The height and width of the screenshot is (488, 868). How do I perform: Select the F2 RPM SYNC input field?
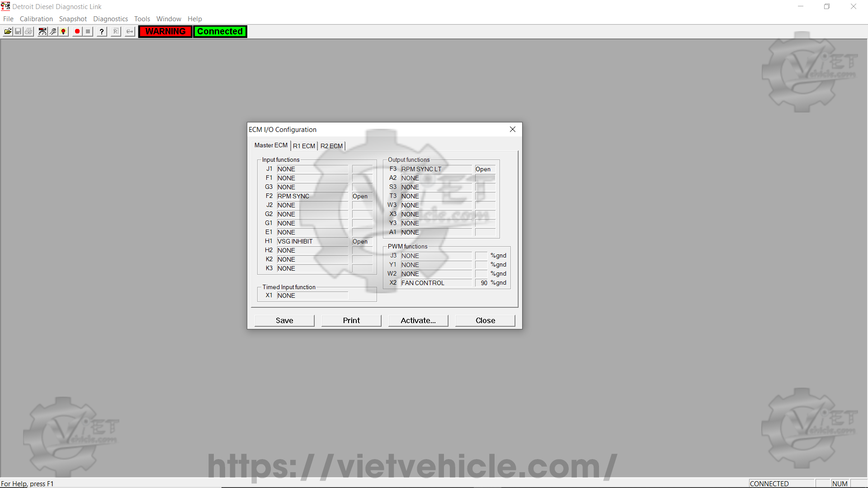click(x=312, y=196)
